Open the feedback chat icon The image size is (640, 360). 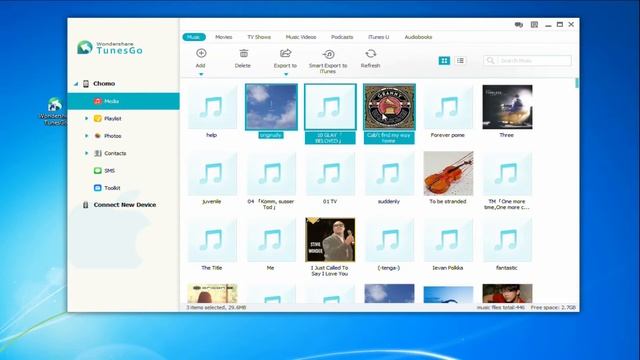tap(519, 25)
